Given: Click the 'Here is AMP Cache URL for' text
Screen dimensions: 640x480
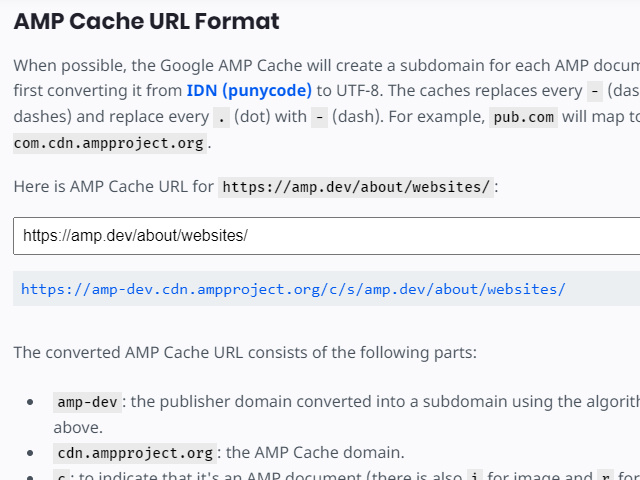Looking at the screenshot, I should point(114,187).
